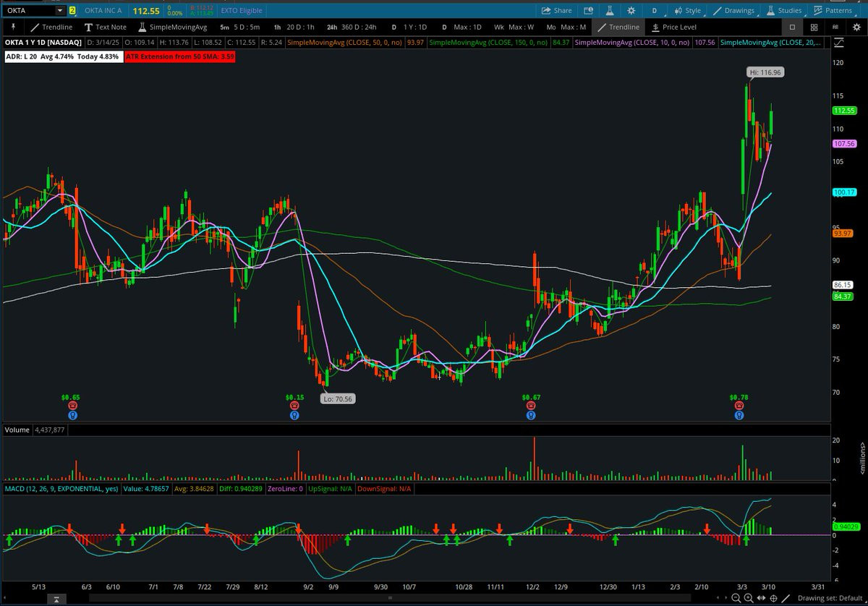Image resolution: width=868 pixels, height=606 pixels.
Task: Click the earnings phone icon under $0.67
Action: pos(532,406)
